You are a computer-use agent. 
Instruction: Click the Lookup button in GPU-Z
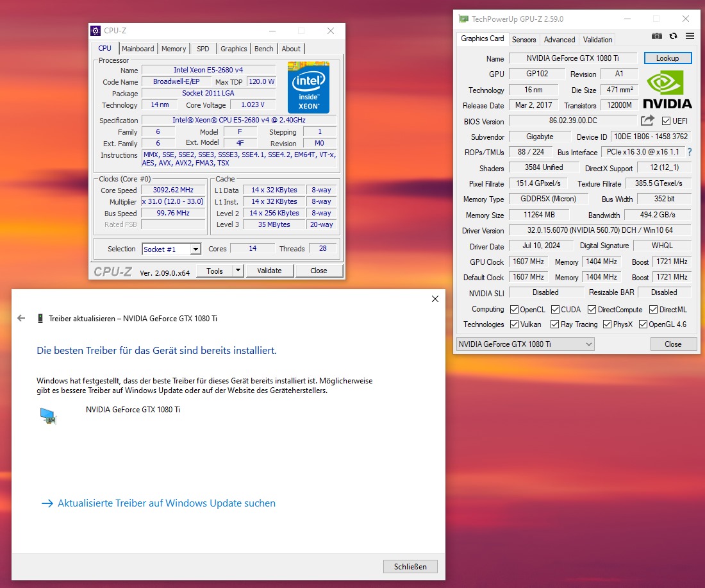point(667,58)
